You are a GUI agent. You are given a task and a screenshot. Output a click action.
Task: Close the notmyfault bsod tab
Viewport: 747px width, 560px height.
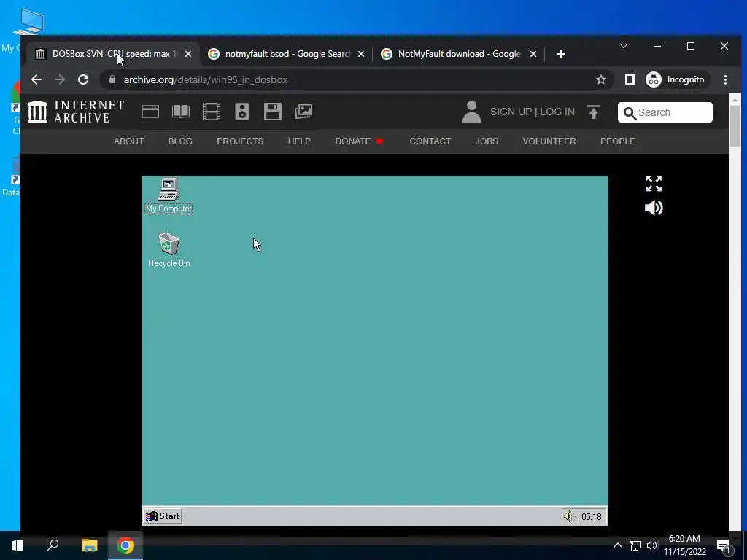coord(360,54)
